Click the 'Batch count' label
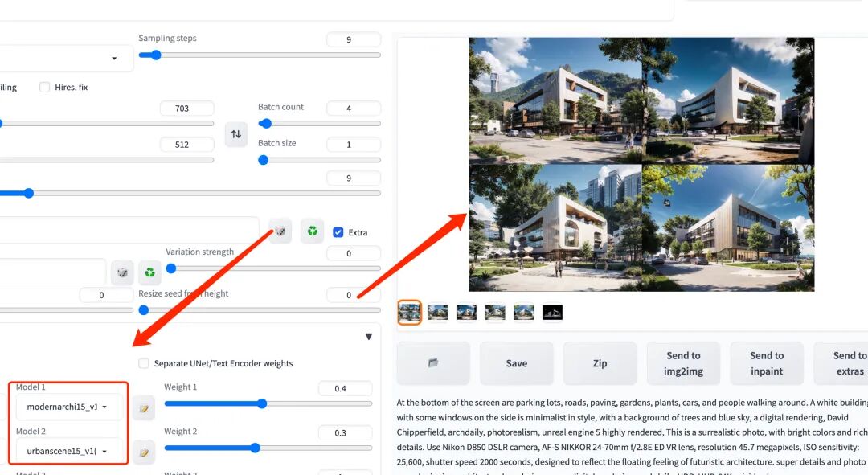Screen dimensions: 868x475 point(280,107)
